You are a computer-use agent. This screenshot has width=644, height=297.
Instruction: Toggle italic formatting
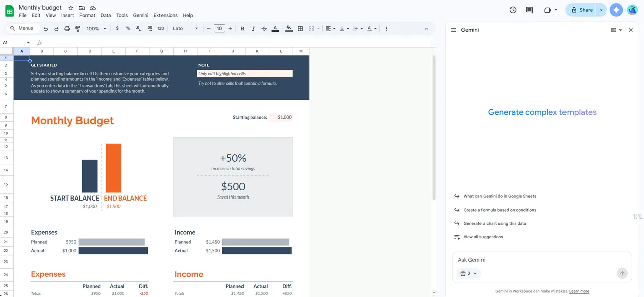coord(253,29)
